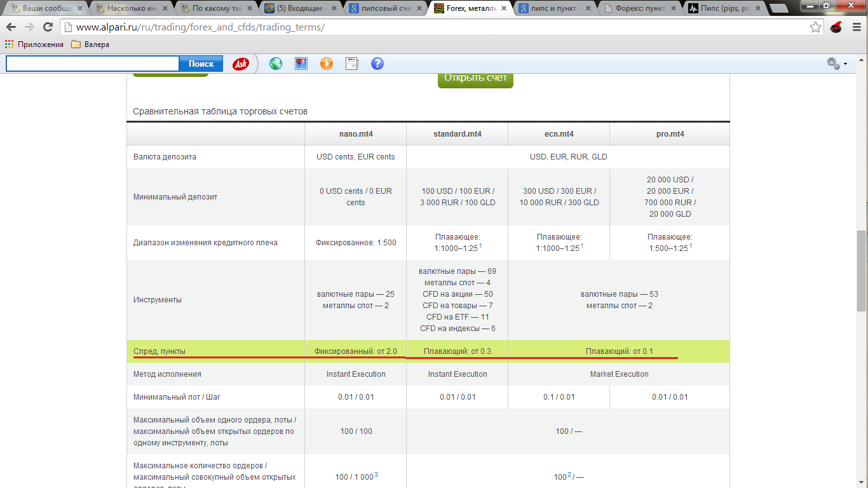The width and height of the screenshot is (868, 488).
Task: Click inside the Ask toolbar search field
Action: 93,64
